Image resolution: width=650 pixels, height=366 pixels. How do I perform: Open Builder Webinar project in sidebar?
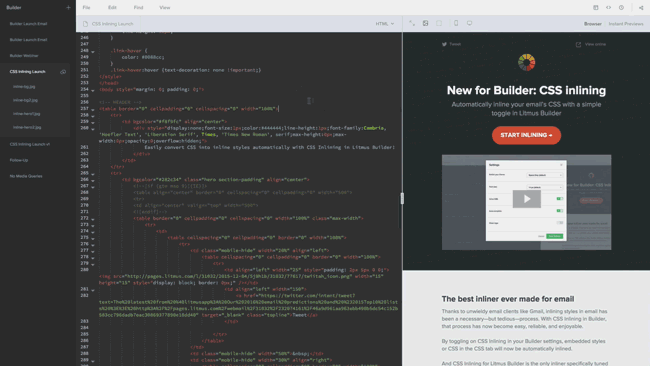pos(24,56)
